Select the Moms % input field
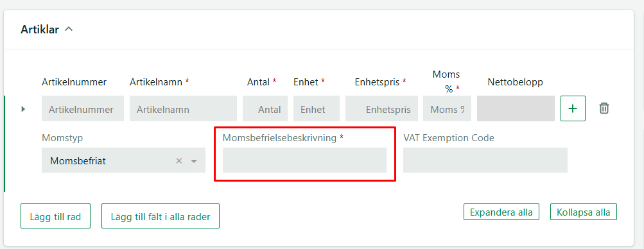The image size is (644, 249). (x=448, y=108)
